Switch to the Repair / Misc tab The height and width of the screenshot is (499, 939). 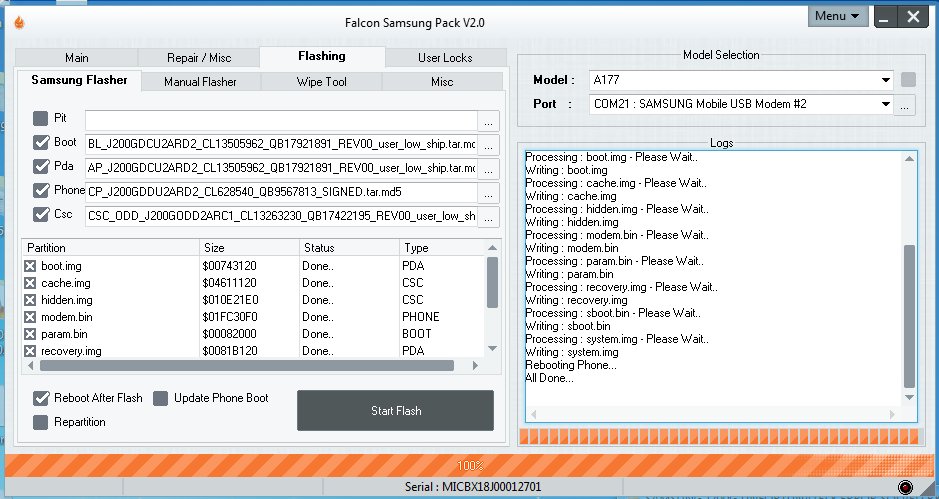point(199,58)
